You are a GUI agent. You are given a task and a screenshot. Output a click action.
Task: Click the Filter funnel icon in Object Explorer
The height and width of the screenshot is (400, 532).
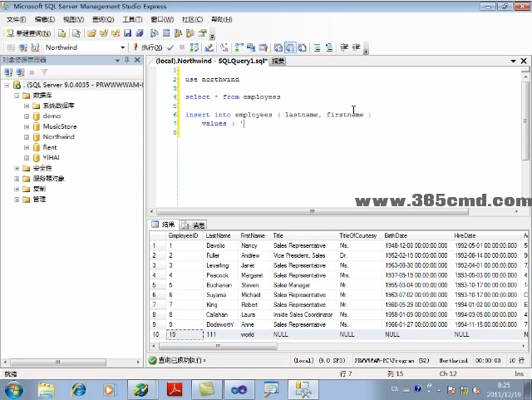coord(44,72)
